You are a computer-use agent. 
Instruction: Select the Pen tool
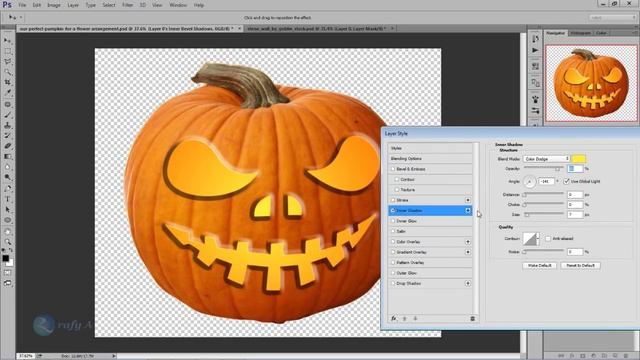7,189
